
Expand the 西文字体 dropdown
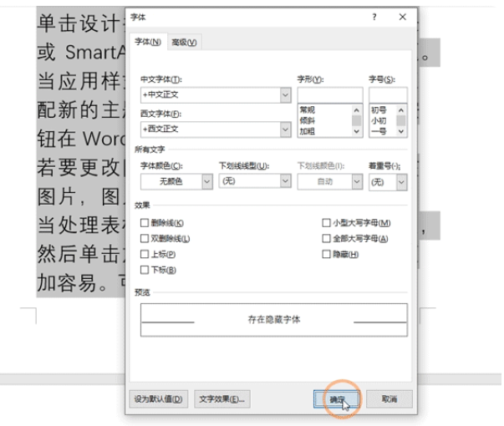pyautogui.click(x=285, y=129)
